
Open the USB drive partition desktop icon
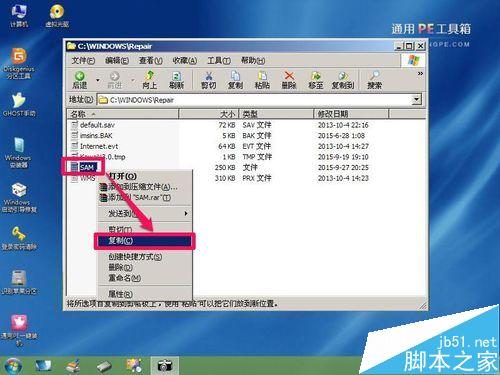(19, 282)
